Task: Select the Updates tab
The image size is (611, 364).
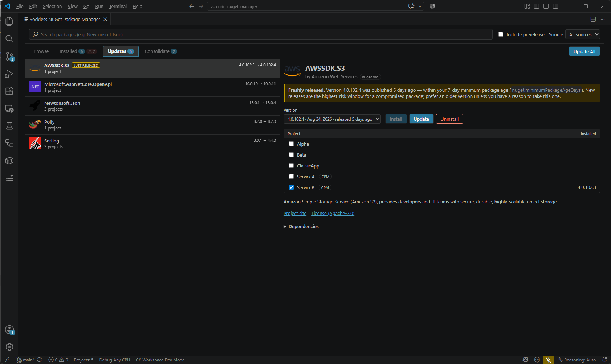Action: click(x=121, y=51)
